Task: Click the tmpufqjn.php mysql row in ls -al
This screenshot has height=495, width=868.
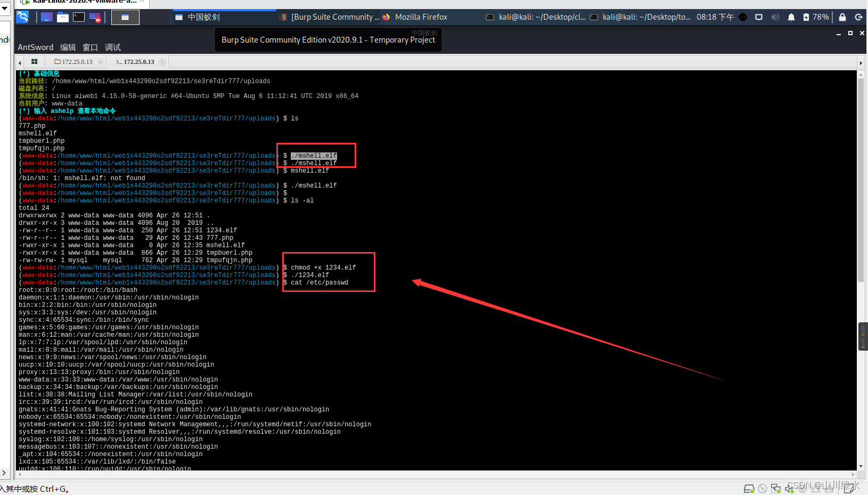Action: click(136, 260)
